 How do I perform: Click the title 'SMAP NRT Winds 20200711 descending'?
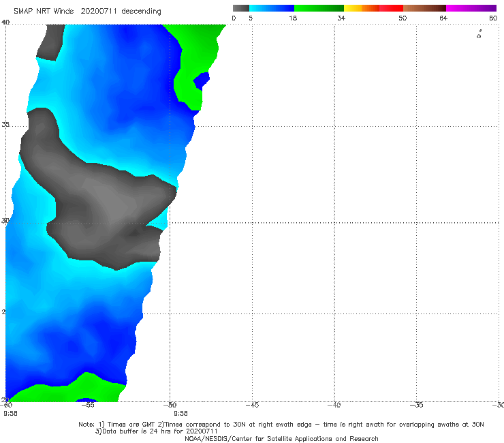coord(87,12)
